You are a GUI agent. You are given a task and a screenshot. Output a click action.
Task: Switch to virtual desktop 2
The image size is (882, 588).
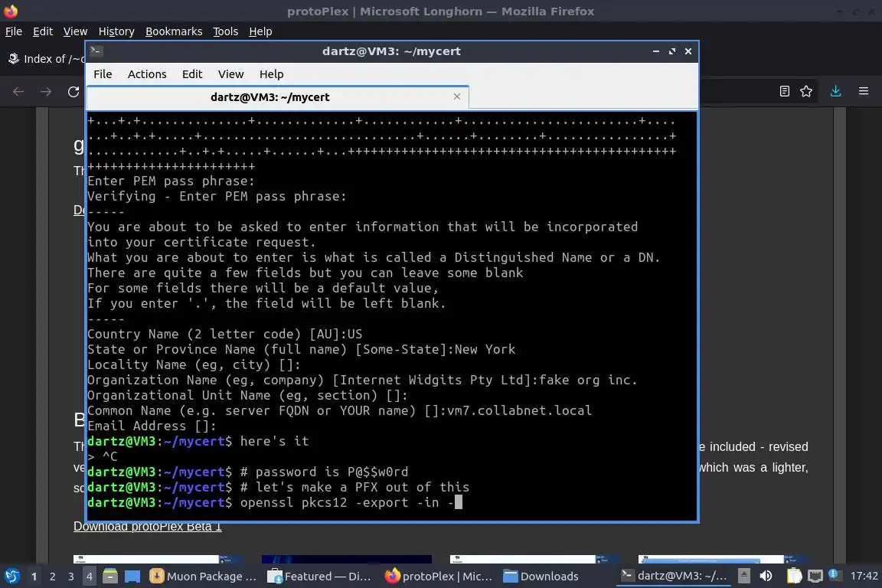coord(52,577)
